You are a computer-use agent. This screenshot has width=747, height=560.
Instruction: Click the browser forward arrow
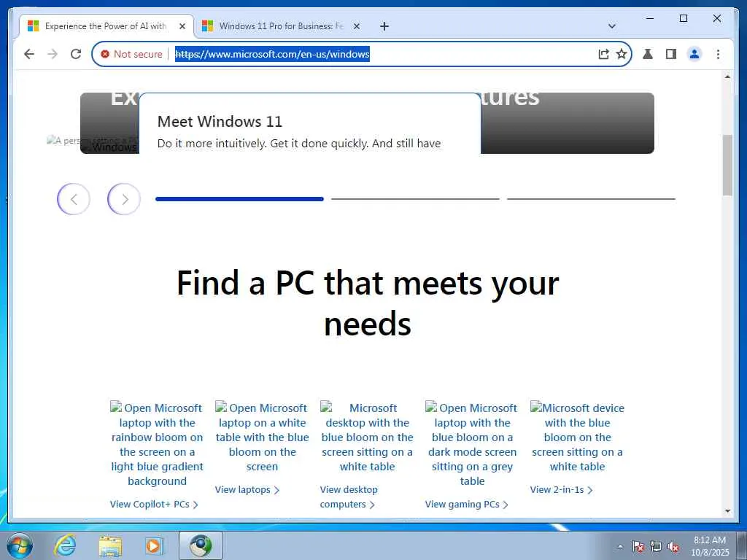tap(53, 54)
